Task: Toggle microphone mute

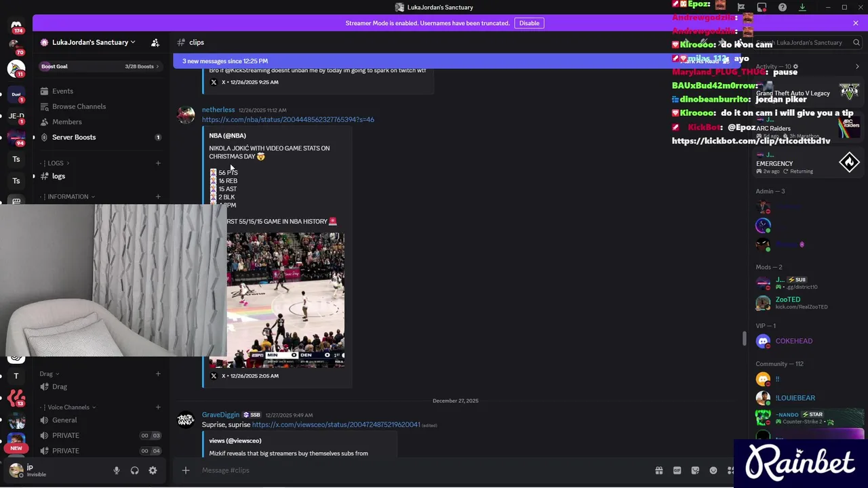Action: pyautogui.click(x=117, y=470)
